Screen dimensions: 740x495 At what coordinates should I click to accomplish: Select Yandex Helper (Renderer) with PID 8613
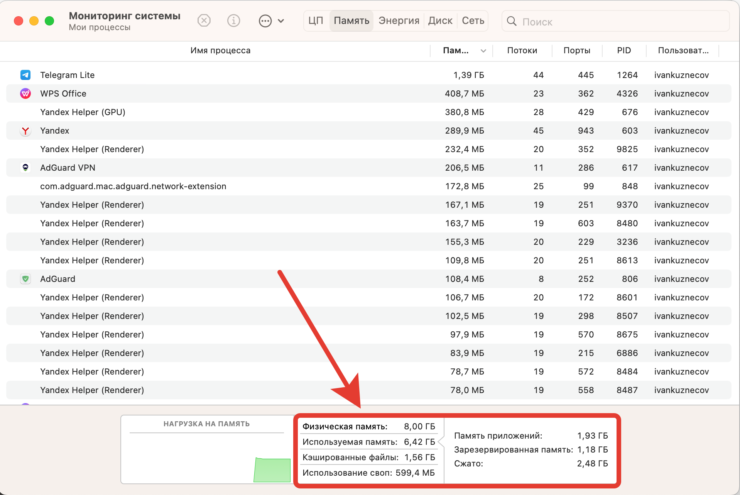[369, 260]
